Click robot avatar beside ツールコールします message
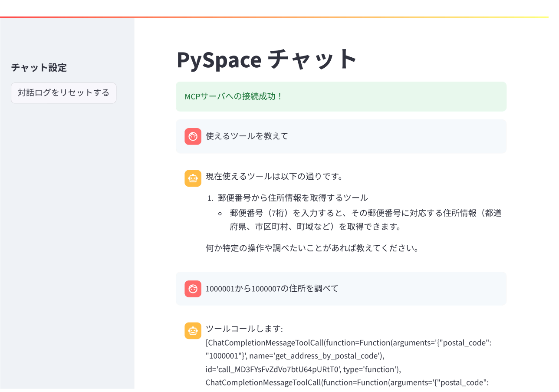The width and height of the screenshot is (559, 392). click(x=193, y=330)
